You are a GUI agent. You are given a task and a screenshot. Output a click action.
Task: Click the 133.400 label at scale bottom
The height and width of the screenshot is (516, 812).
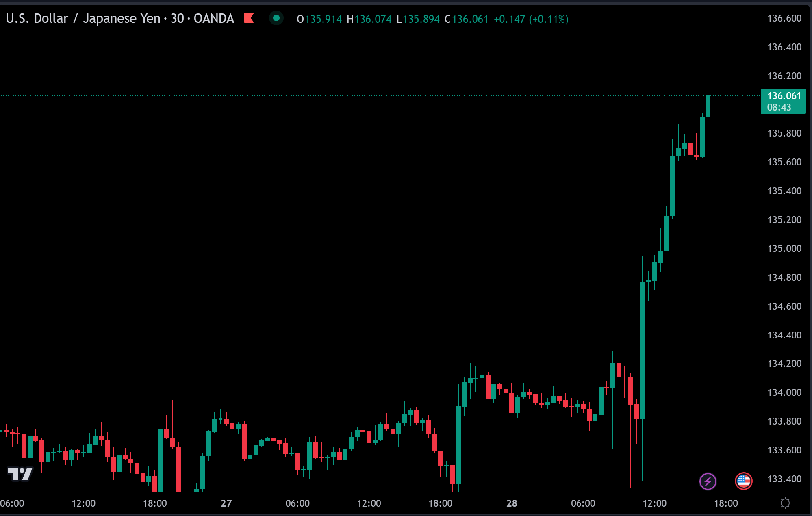[784, 479]
